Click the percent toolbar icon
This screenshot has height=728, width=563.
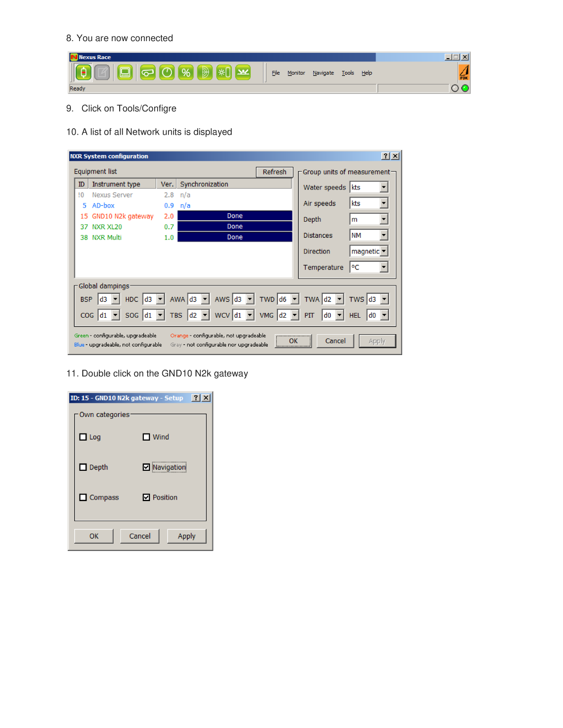pos(185,72)
